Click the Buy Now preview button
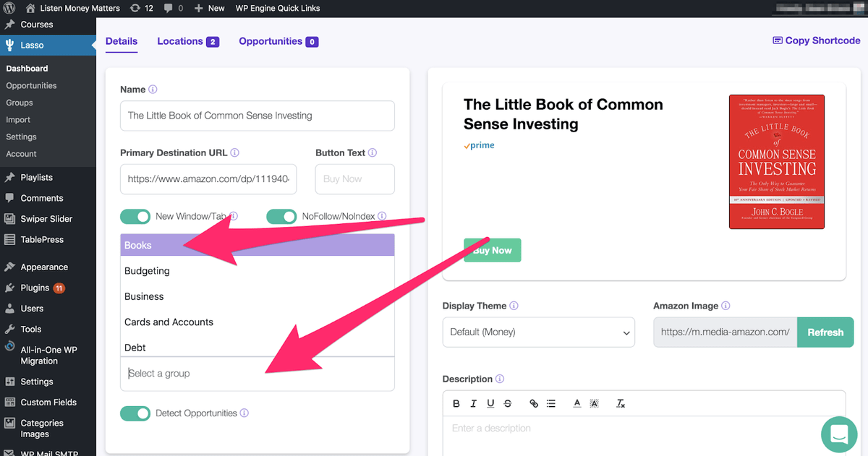 coord(492,250)
